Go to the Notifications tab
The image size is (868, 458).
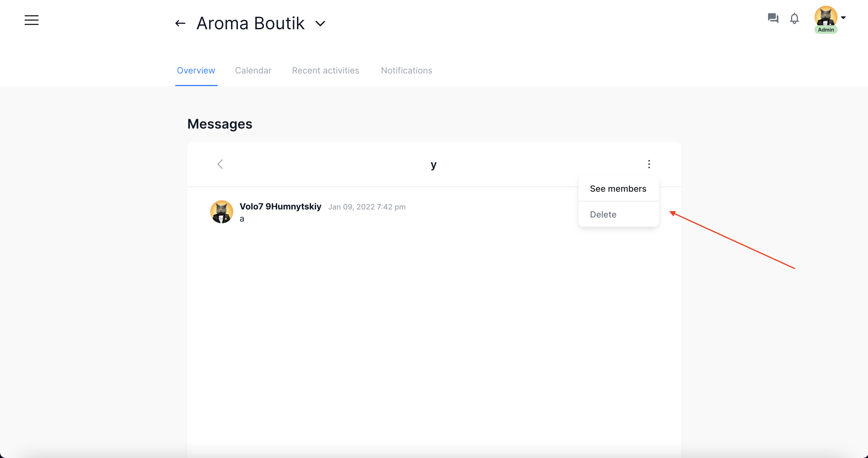pyautogui.click(x=406, y=70)
